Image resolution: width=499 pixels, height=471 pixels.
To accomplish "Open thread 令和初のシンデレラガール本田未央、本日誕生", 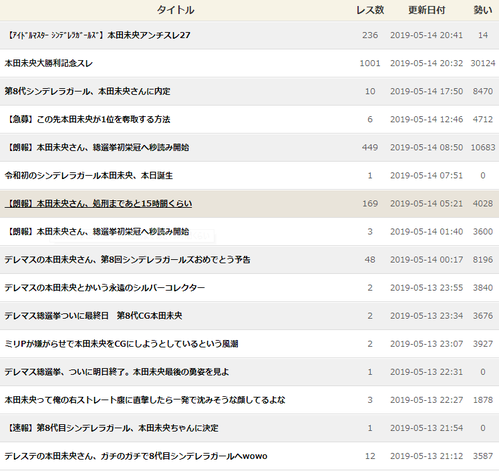I will [x=89, y=175].
